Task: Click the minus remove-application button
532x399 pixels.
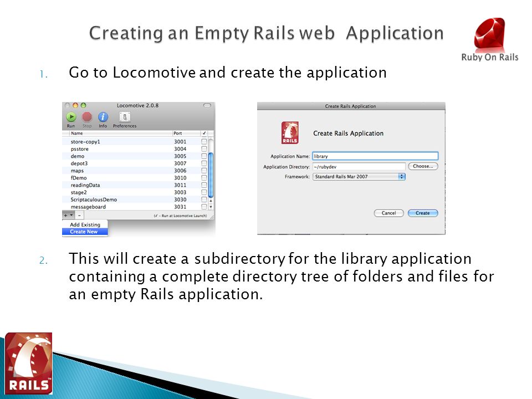Action: [x=79, y=215]
